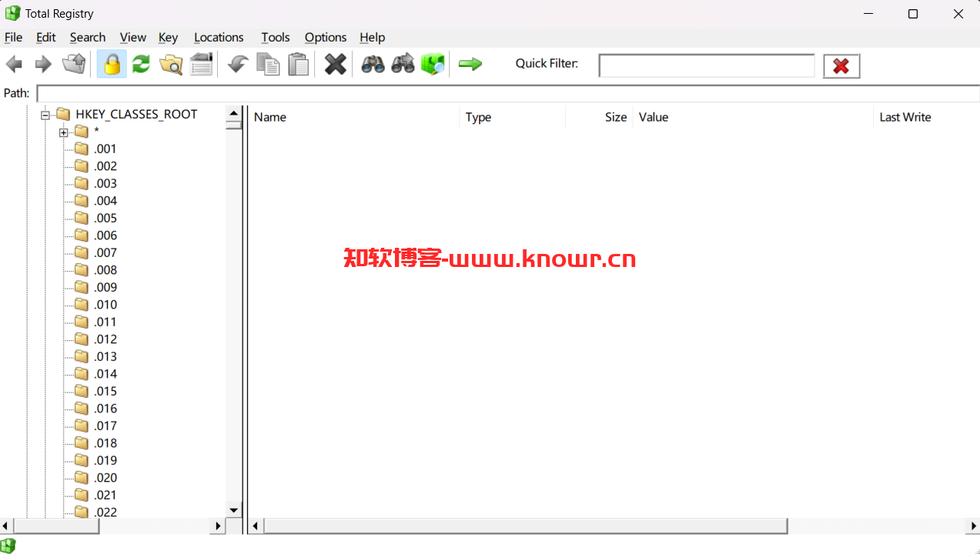Click the tree panel scroll-up arrow
Screen dimensions: 980x554
(234, 113)
